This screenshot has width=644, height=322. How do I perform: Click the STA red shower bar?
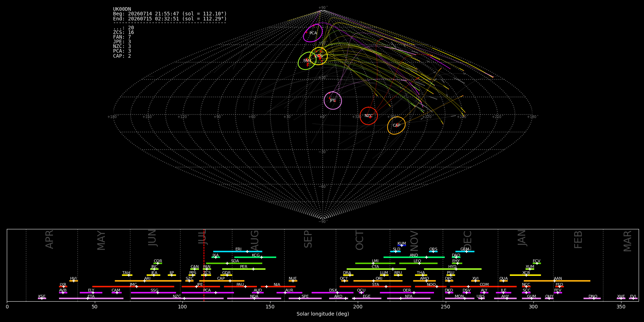375,287
